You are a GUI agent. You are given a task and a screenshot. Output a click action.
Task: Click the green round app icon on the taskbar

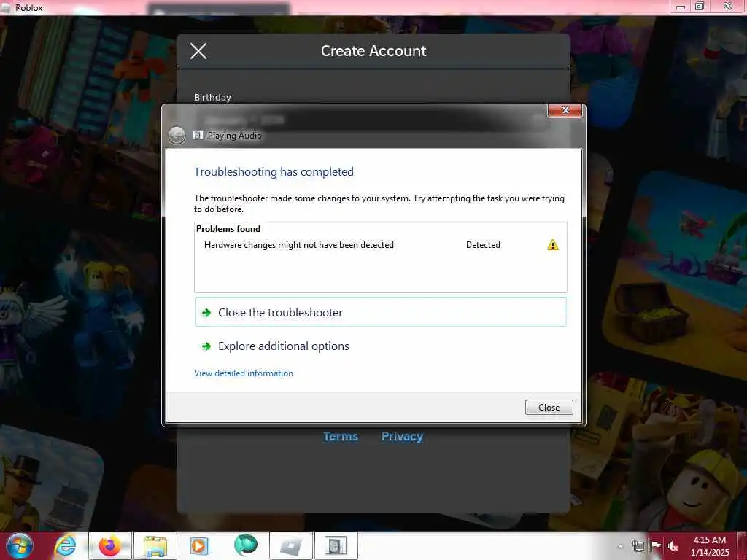pos(245,545)
